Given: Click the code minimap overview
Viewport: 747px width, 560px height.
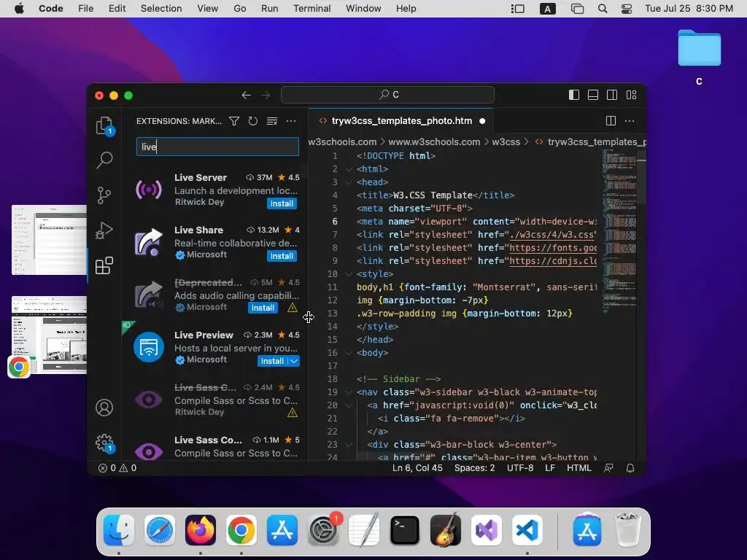Looking at the screenshot, I should [619, 231].
